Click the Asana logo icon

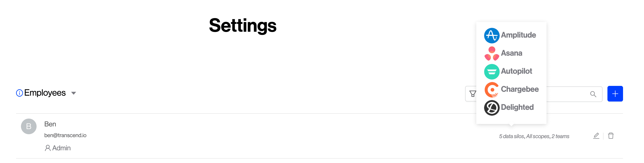point(491,54)
